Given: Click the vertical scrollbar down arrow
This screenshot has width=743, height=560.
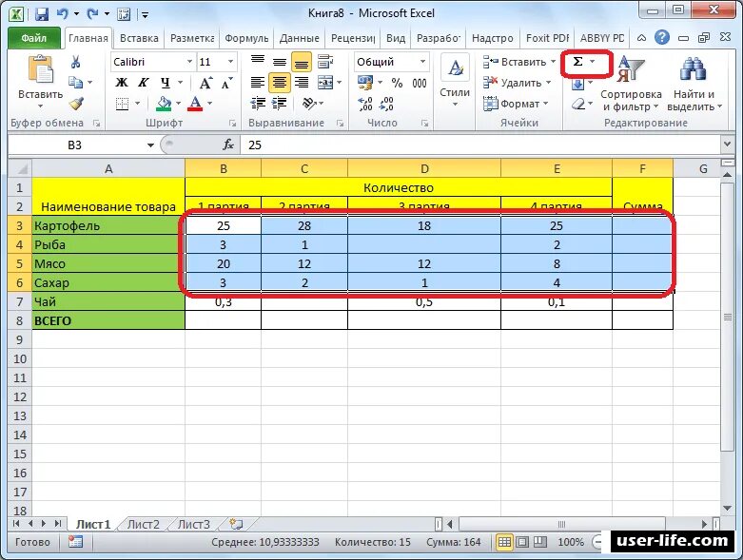Looking at the screenshot, I should pos(728,509).
